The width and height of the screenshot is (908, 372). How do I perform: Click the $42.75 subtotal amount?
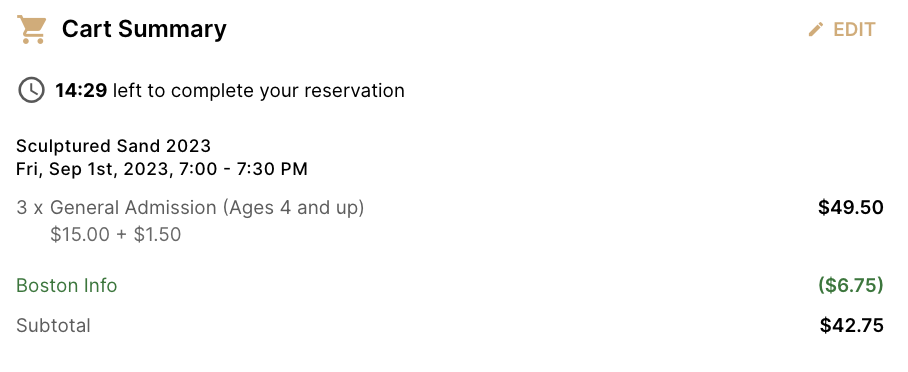coord(852,326)
